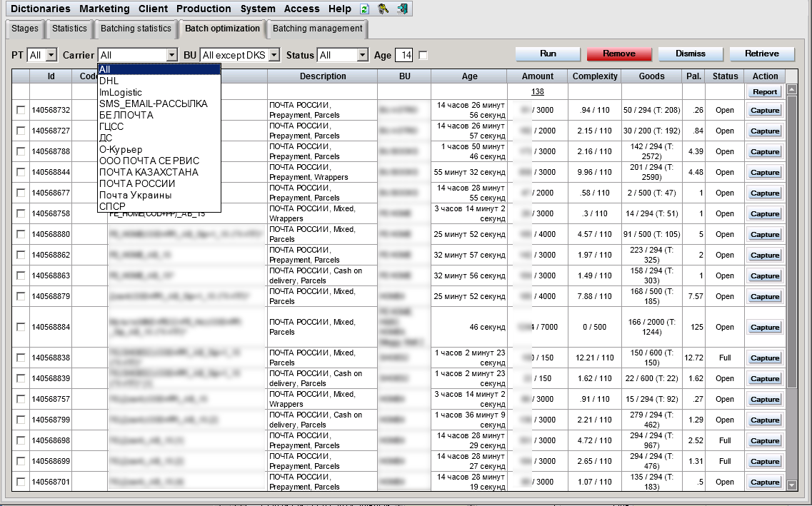
Task: Open the Marketing menu
Action: (104, 9)
